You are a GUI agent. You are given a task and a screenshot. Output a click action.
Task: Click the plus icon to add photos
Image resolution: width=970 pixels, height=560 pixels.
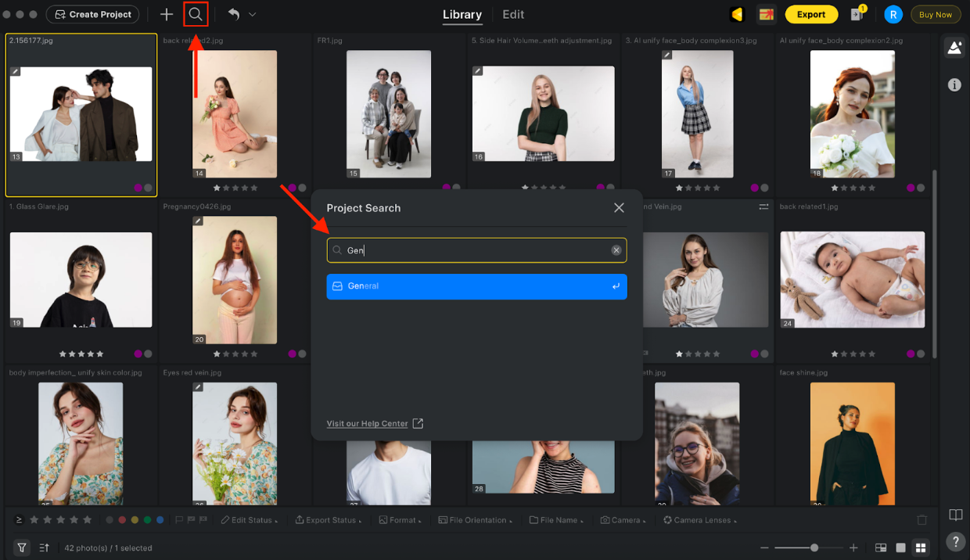tap(166, 14)
